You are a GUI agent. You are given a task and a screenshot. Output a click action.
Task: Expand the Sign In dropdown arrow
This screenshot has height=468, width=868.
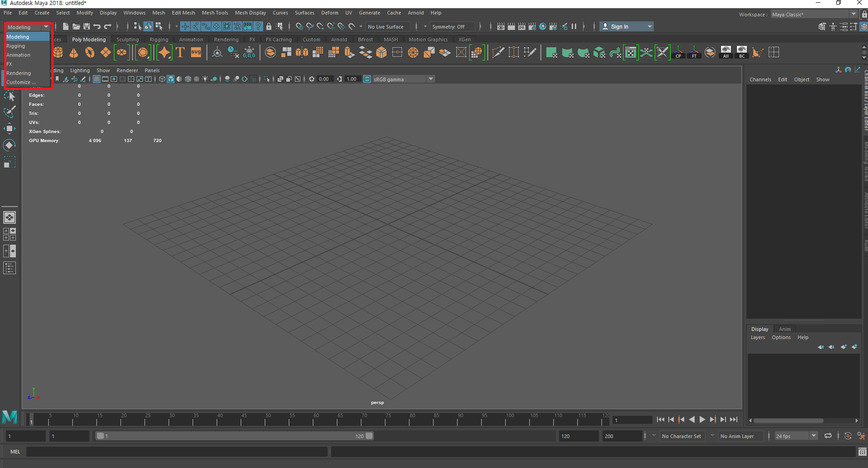click(649, 27)
